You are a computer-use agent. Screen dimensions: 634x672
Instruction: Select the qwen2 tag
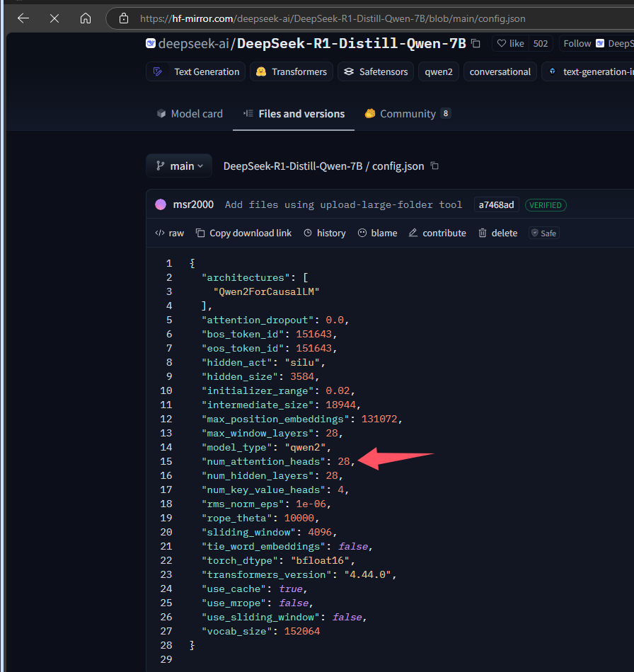click(x=439, y=71)
